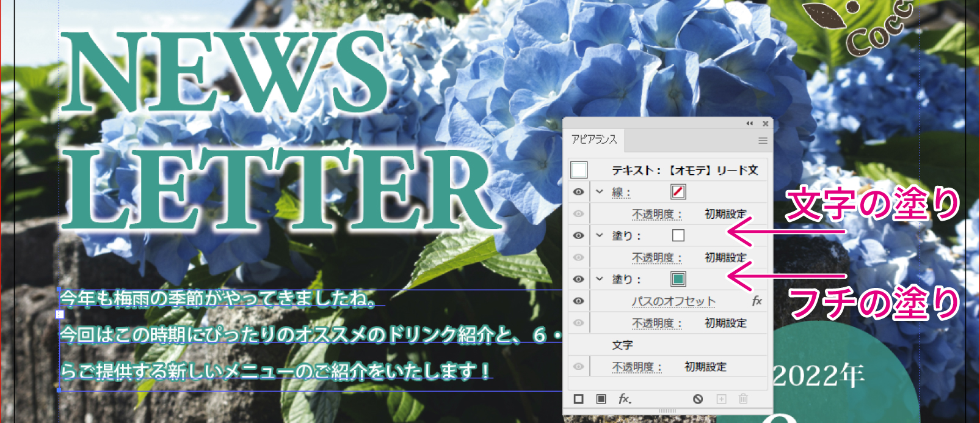Select the アピアランス panel tab

(594, 140)
